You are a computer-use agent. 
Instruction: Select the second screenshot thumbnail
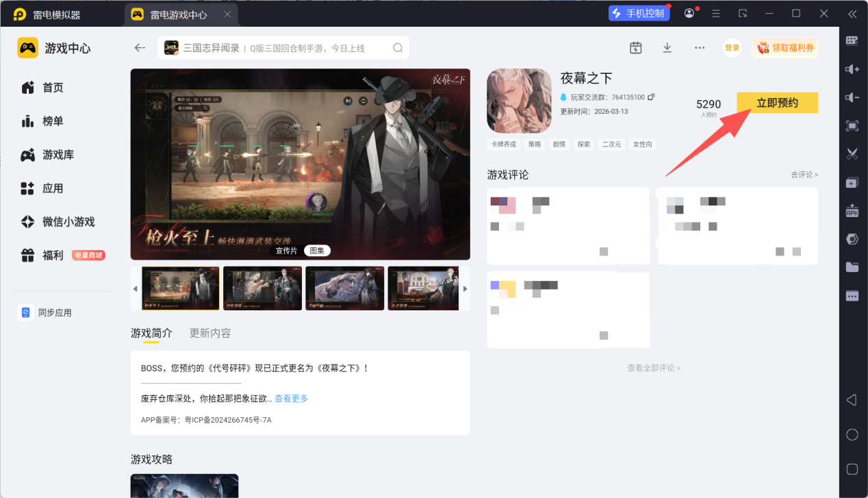coord(262,288)
